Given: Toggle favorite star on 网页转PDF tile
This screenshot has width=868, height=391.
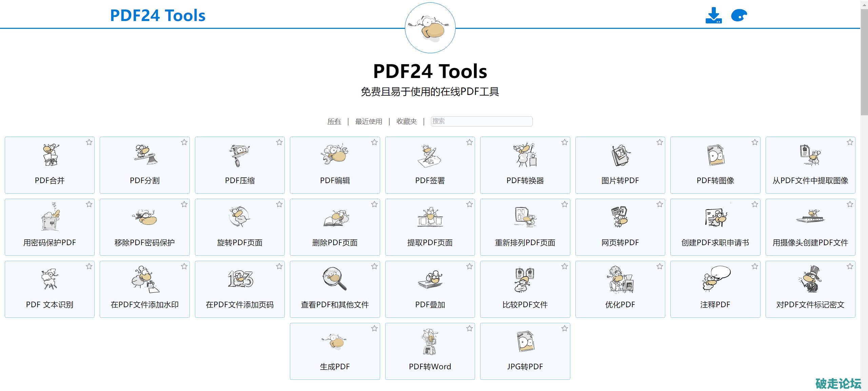Looking at the screenshot, I should pos(659,204).
